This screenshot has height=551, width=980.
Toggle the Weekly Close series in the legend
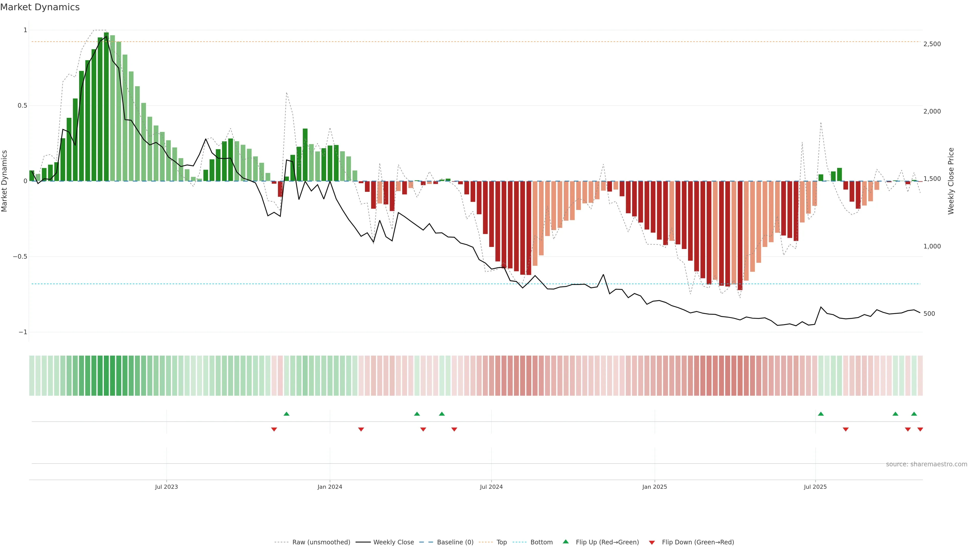coord(393,542)
